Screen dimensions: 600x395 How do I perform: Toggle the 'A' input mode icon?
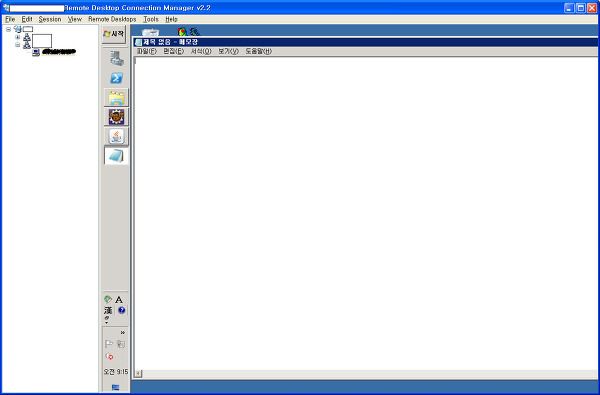[x=119, y=300]
